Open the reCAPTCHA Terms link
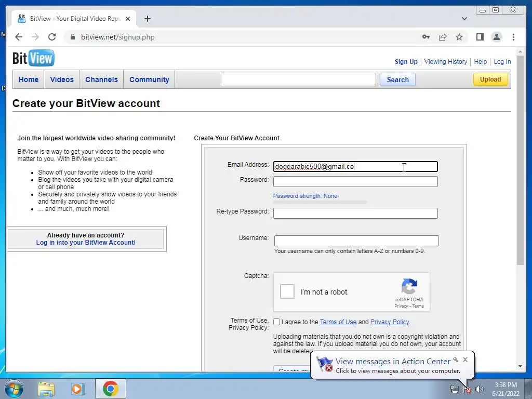Image resolution: width=532 pixels, height=399 pixels. [418, 306]
